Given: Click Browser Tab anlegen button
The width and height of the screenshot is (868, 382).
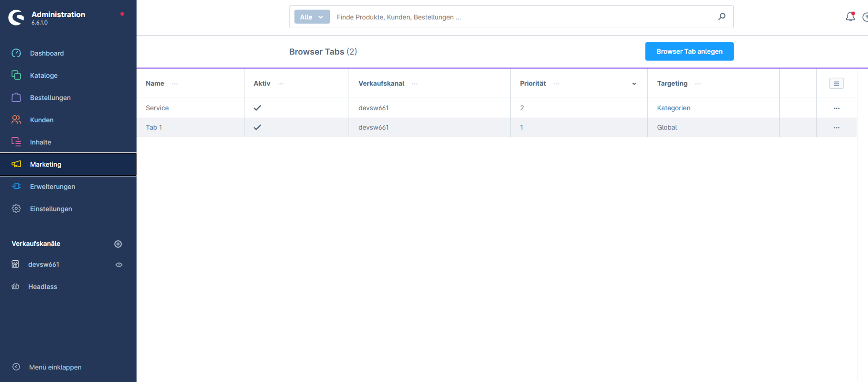Looking at the screenshot, I should pyautogui.click(x=689, y=51).
